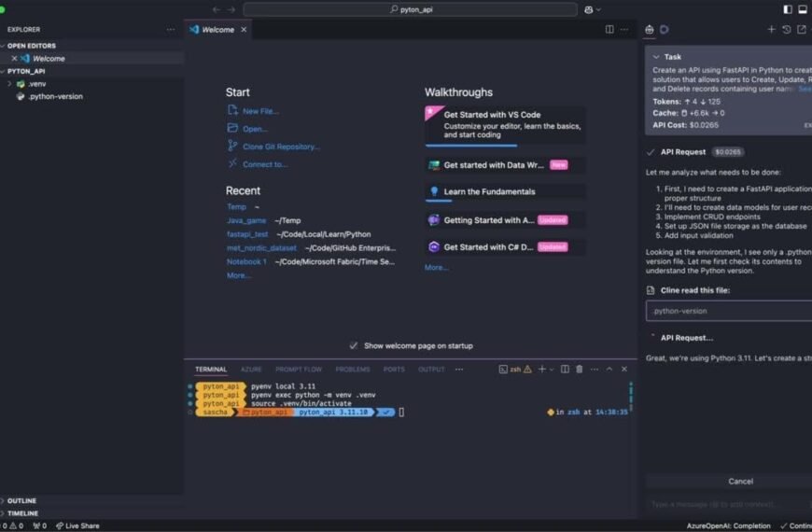
Task: Show more panel tabs with ellipsis after Output
Action: pos(459,370)
